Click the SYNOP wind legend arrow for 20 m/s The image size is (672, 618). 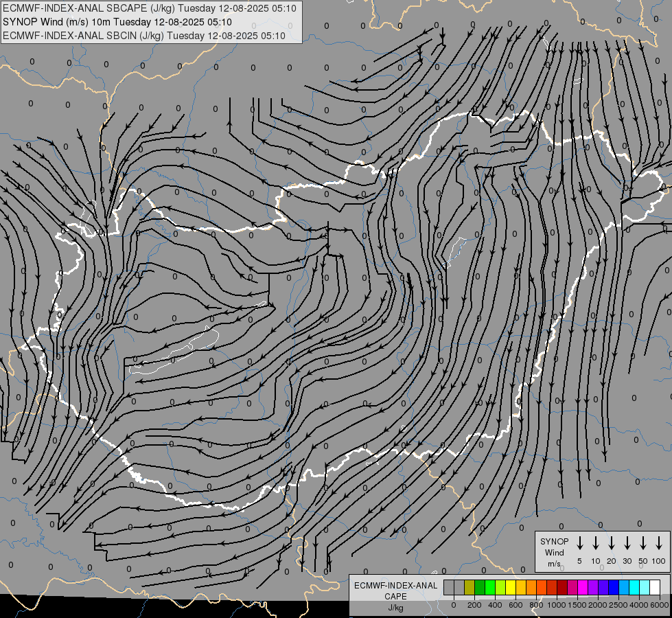coord(611,543)
